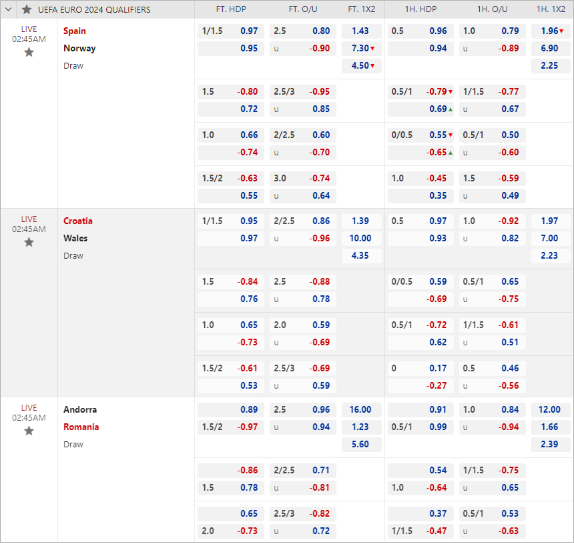Screen dimensions: 574x543
Task: Favorite the UEFA Euro 2024 Qualifiers league star
Action: point(27,10)
